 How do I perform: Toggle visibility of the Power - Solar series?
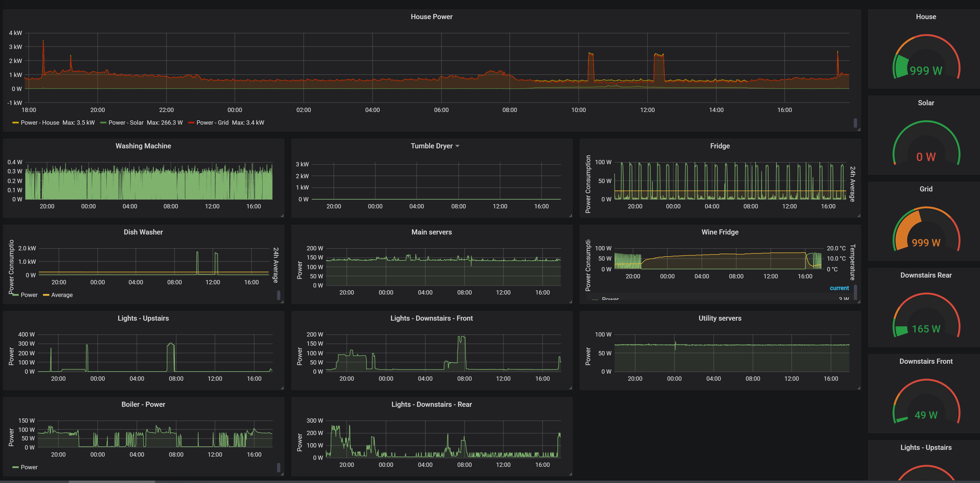tap(126, 122)
